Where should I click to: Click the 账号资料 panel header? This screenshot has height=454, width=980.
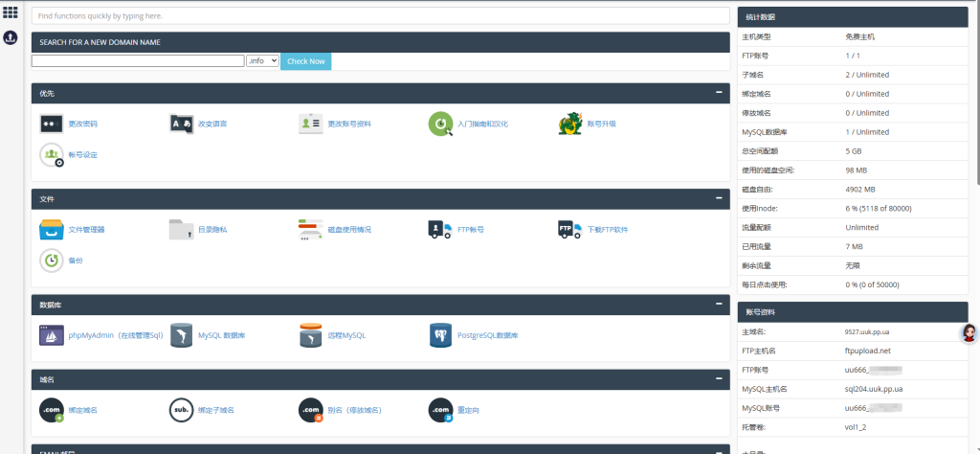[853, 311]
